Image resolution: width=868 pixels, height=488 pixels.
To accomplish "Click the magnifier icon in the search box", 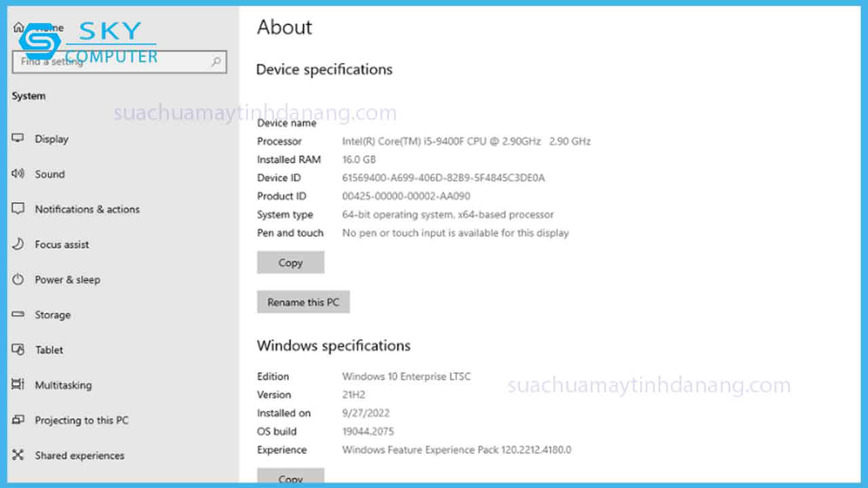I will (x=216, y=62).
